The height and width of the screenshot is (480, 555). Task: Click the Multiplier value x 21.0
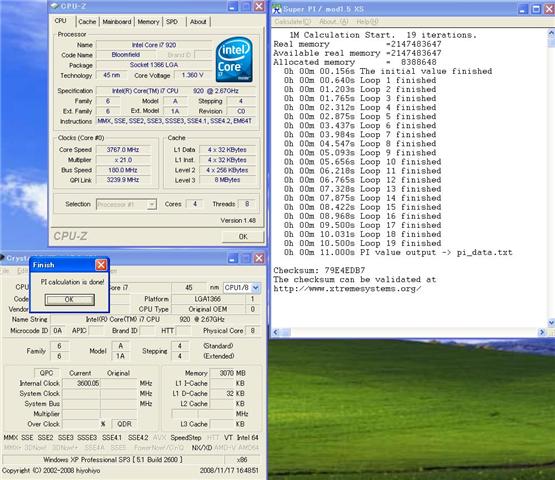123,160
